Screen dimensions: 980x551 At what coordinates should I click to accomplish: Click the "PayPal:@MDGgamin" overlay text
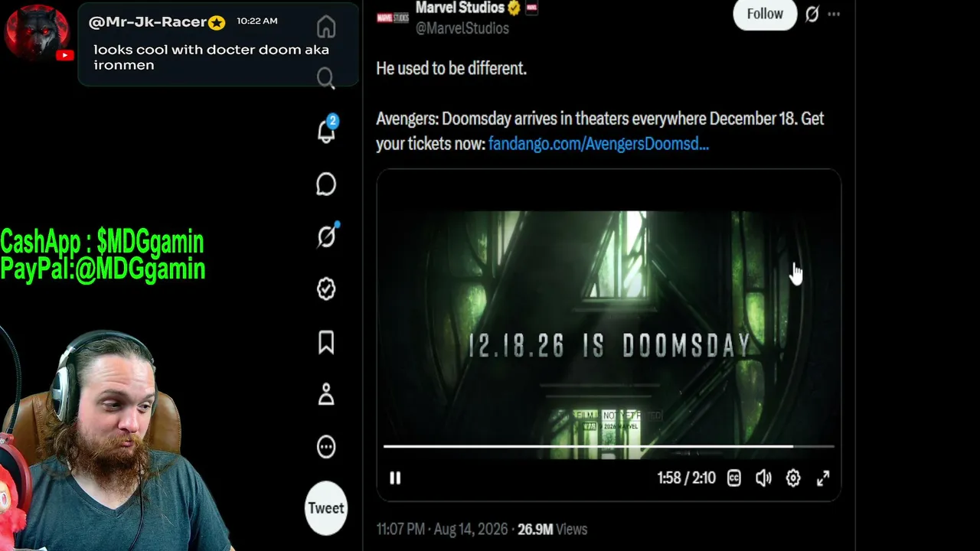click(103, 269)
